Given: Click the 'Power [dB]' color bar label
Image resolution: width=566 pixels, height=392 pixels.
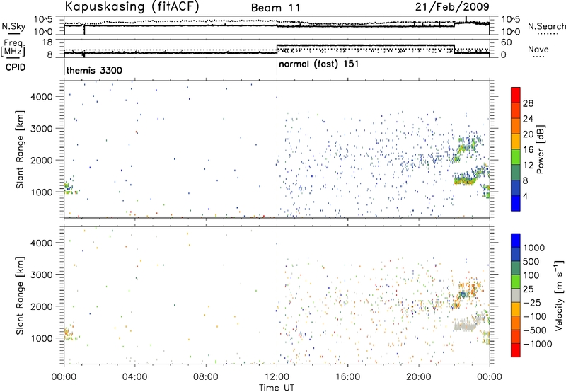Looking at the screenshot, I should [540, 149].
